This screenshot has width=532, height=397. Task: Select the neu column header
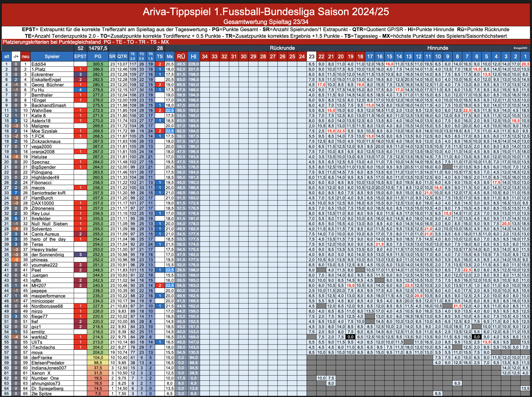25,56
